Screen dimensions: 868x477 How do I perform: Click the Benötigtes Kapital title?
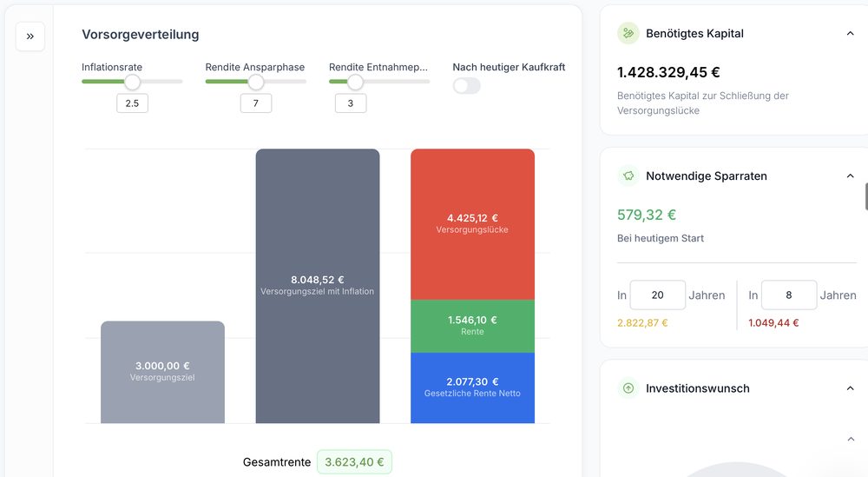[694, 33]
